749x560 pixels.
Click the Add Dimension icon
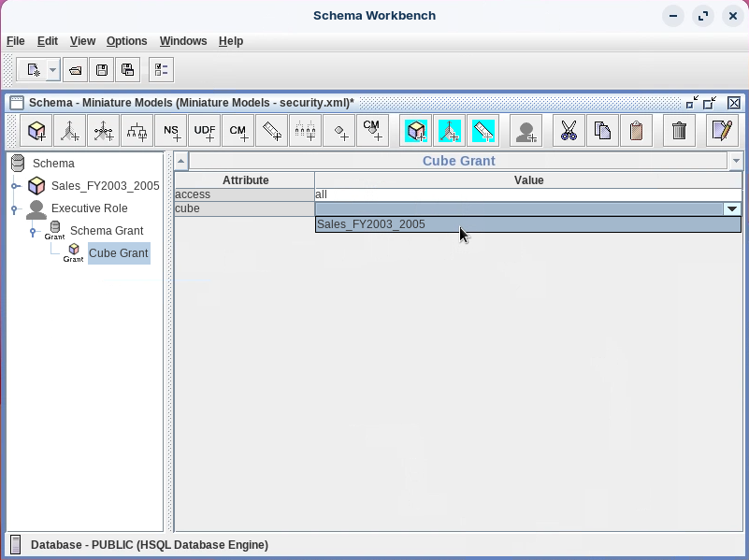tap(70, 130)
